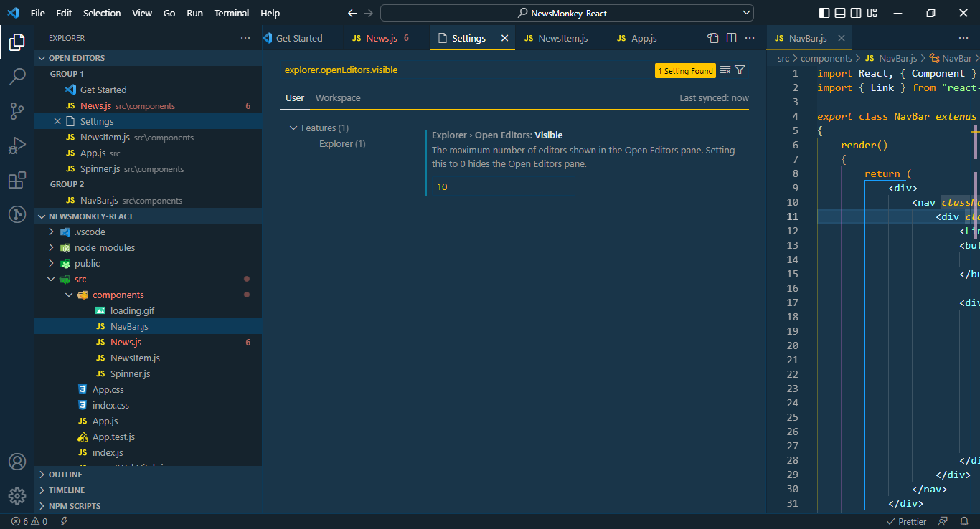Switch to Workspace settings scope
This screenshot has width=980, height=529.
(x=338, y=97)
